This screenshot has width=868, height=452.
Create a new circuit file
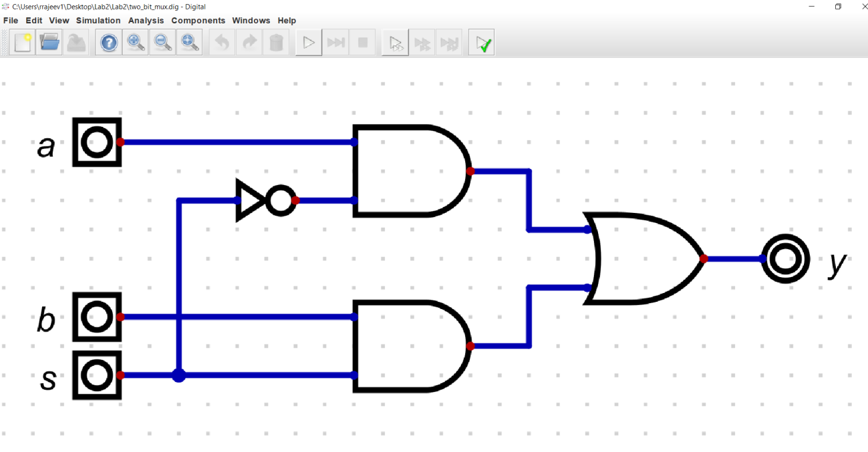(x=22, y=43)
